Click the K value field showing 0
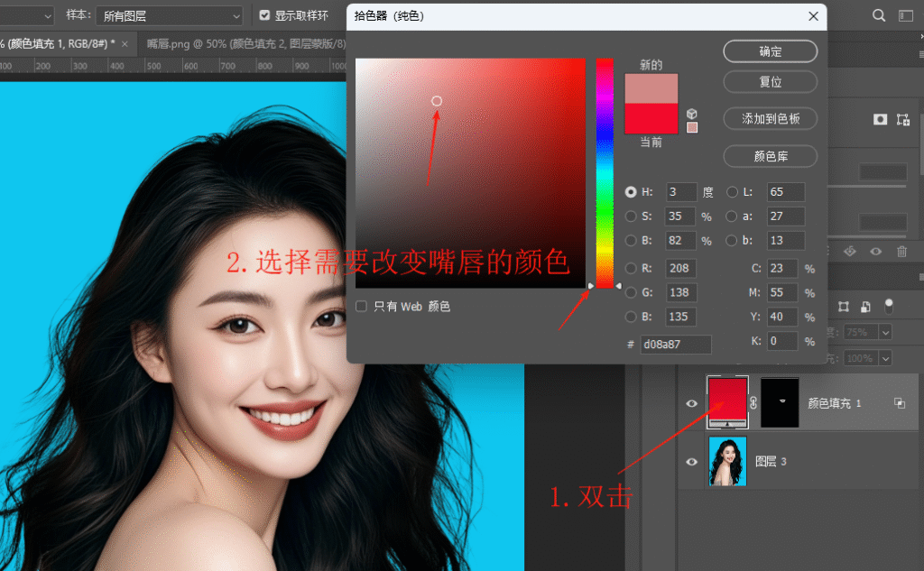This screenshot has height=571, width=924. [782, 341]
